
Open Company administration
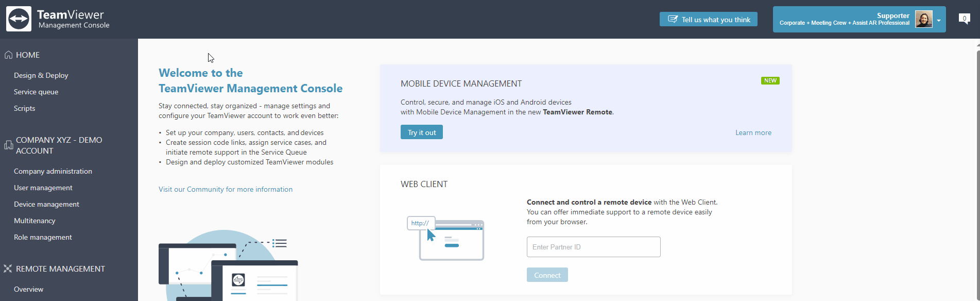click(x=53, y=171)
